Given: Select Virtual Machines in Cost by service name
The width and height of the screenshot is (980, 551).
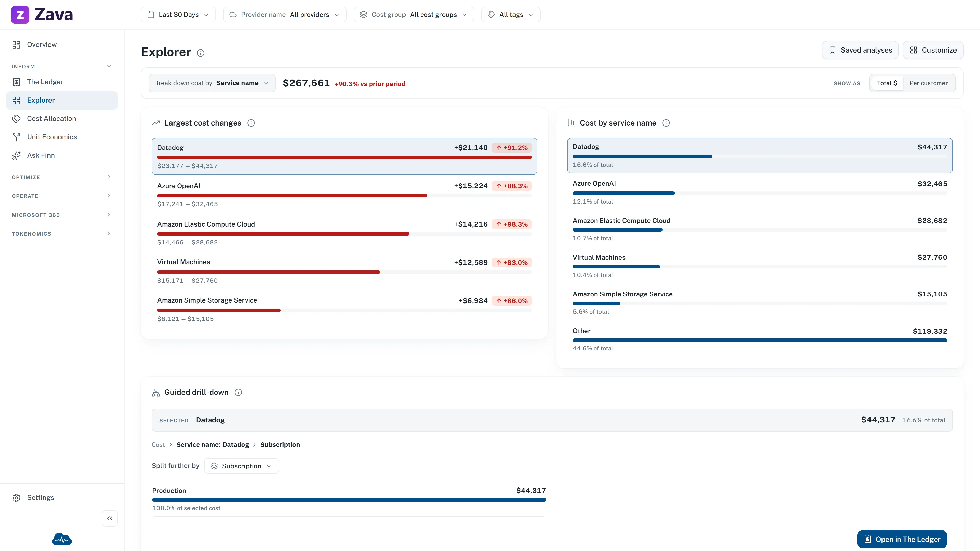Looking at the screenshot, I should (x=760, y=266).
